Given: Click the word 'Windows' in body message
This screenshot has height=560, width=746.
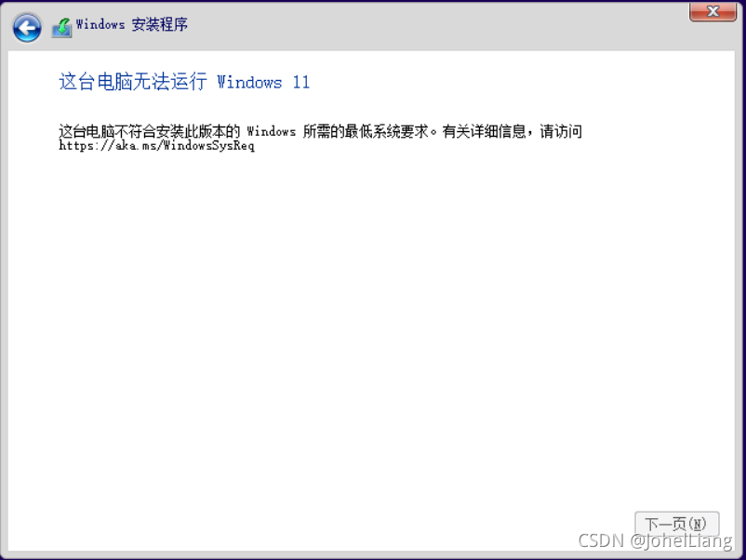Looking at the screenshot, I should (272, 131).
